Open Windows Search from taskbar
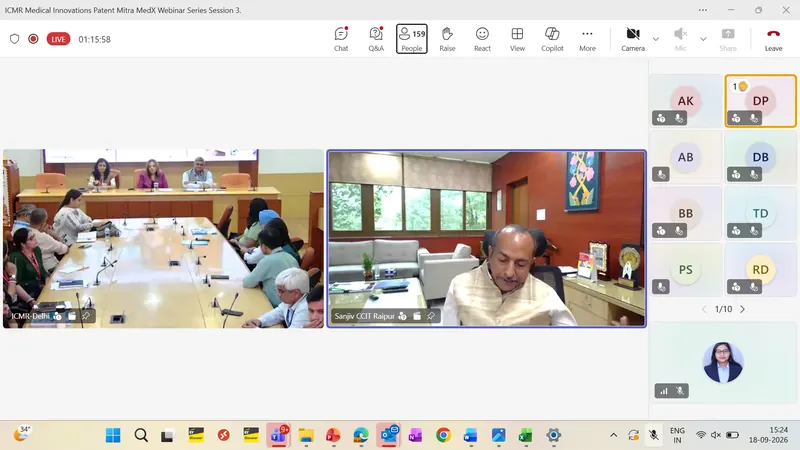The width and height of the screenshot is (800, 450). pyautogui.click(x=141, y=435)
